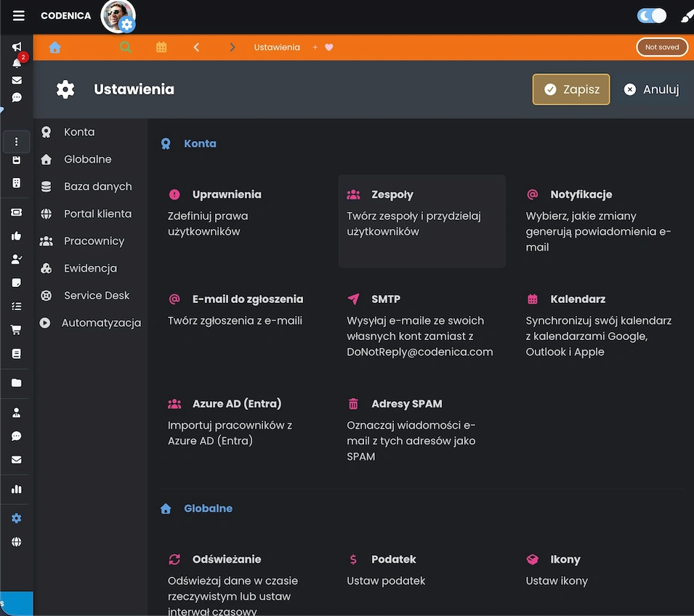Open the messages envelope icon in the sidebar
The width and height of the screenshot is (694, 616).
tap(15, 81)
